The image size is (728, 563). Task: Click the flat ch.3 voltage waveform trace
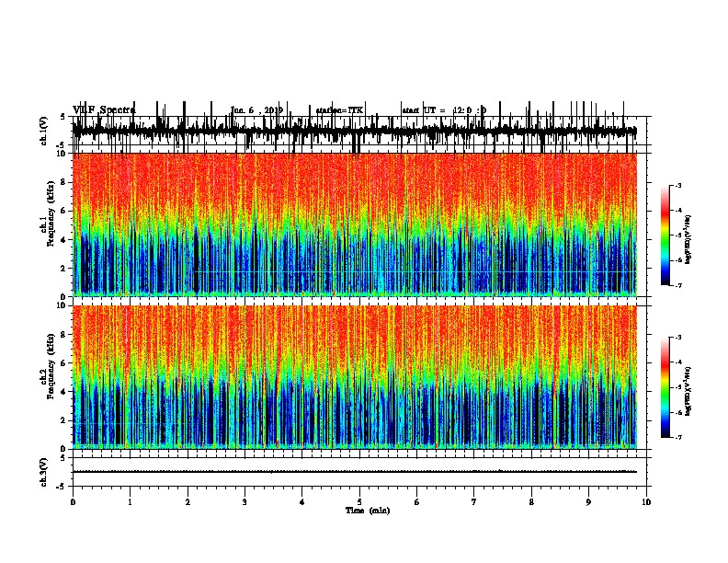tap(355, 472)
